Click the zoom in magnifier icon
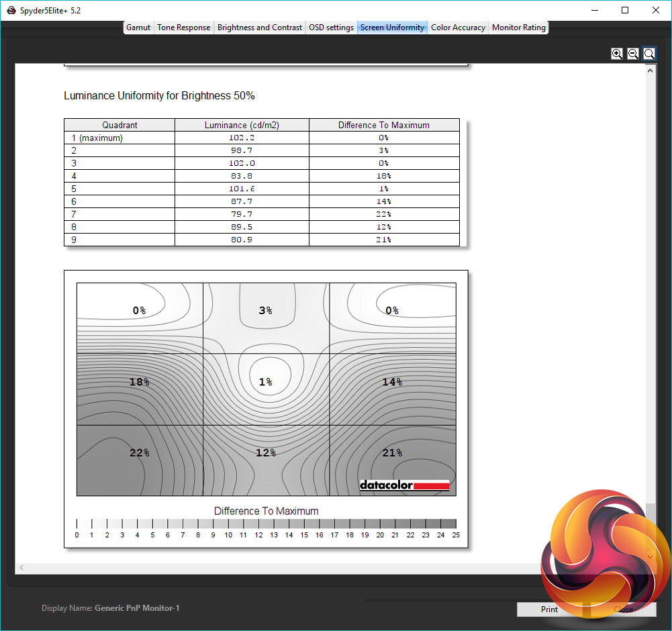This screenshot has width=672, height=631. pyautogui.click(x=617, y=54)
